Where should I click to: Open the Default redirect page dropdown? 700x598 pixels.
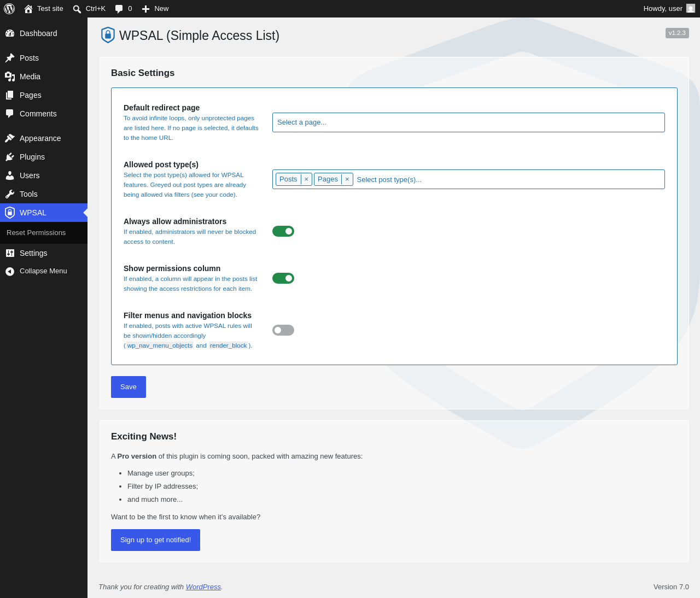coord(469,122)
